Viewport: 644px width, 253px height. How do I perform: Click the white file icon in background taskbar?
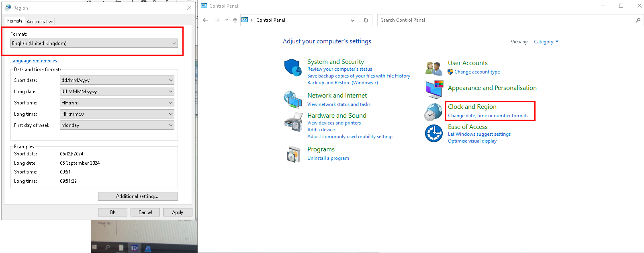(x=121, y=248)
